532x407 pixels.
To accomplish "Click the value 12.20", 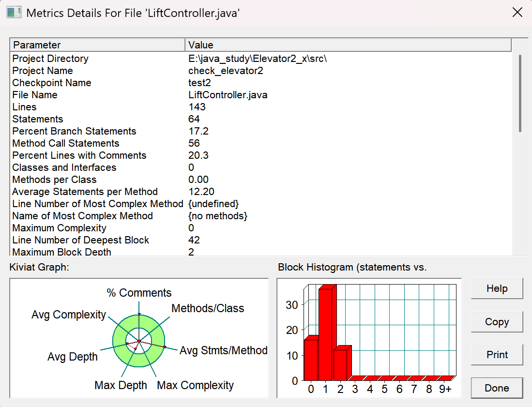I will click(x=201, y=192).
